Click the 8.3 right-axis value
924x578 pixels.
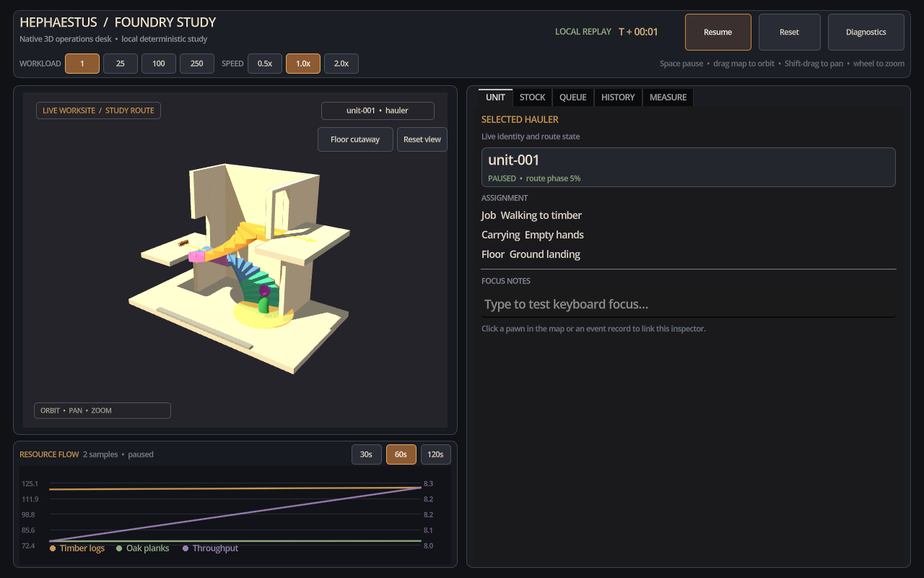point(428,483)
